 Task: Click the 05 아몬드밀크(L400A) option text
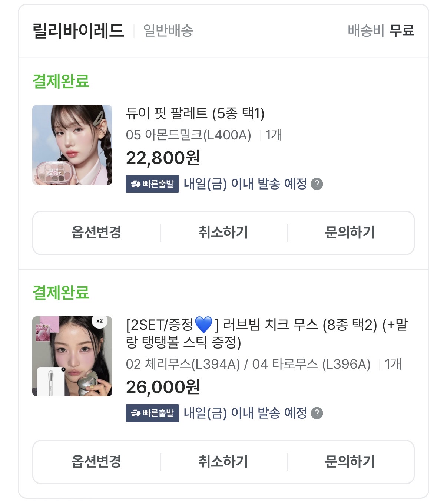tap(188, 135)
